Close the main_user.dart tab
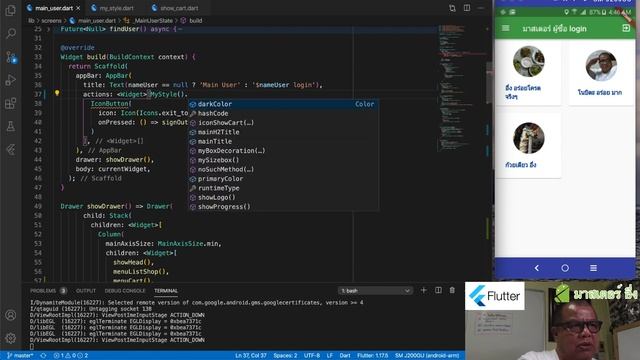The width and height of the screenshot is (640, 360). coord(78,8)
